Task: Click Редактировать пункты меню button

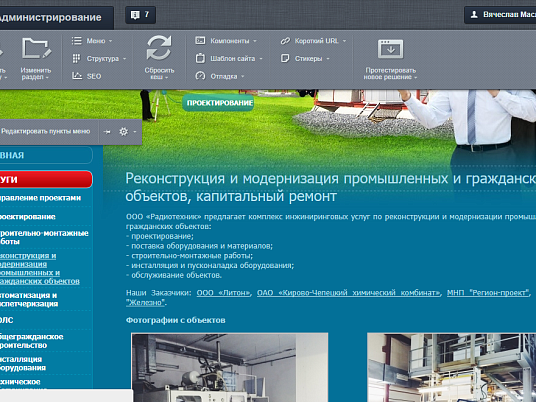Action: coord(45,131)
